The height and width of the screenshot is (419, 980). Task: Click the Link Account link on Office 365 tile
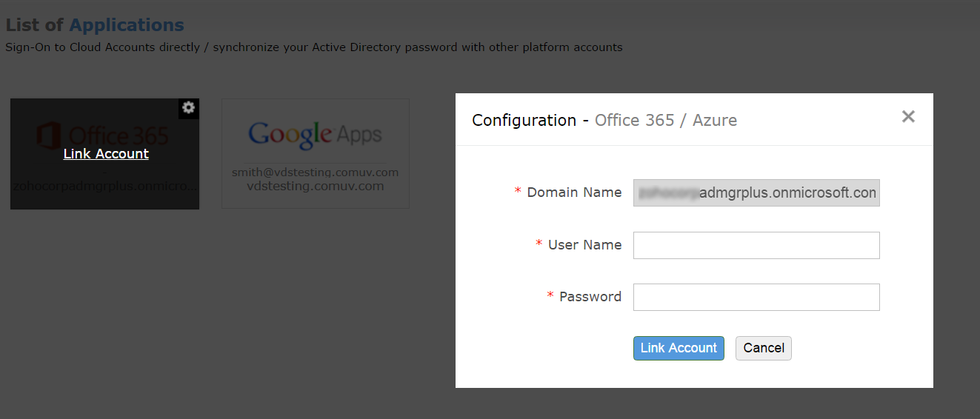[x=106, y=154]
